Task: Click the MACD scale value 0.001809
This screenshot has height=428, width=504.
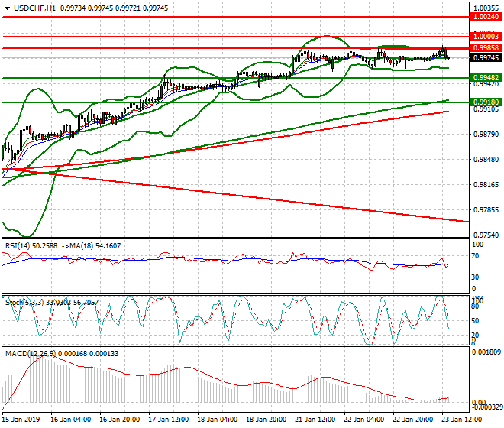Action: [486, 352]
